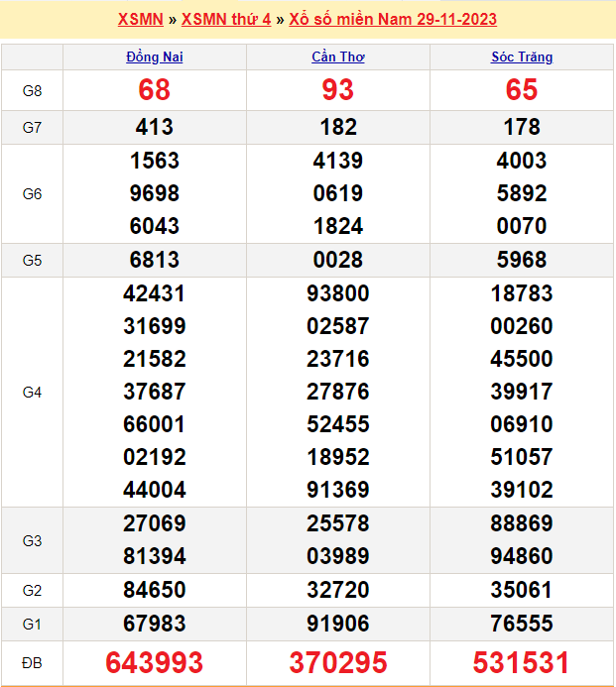The height and width of the screenshot is (687, 616).
Task: Select the ĐB row label
Action: [32, 662]
